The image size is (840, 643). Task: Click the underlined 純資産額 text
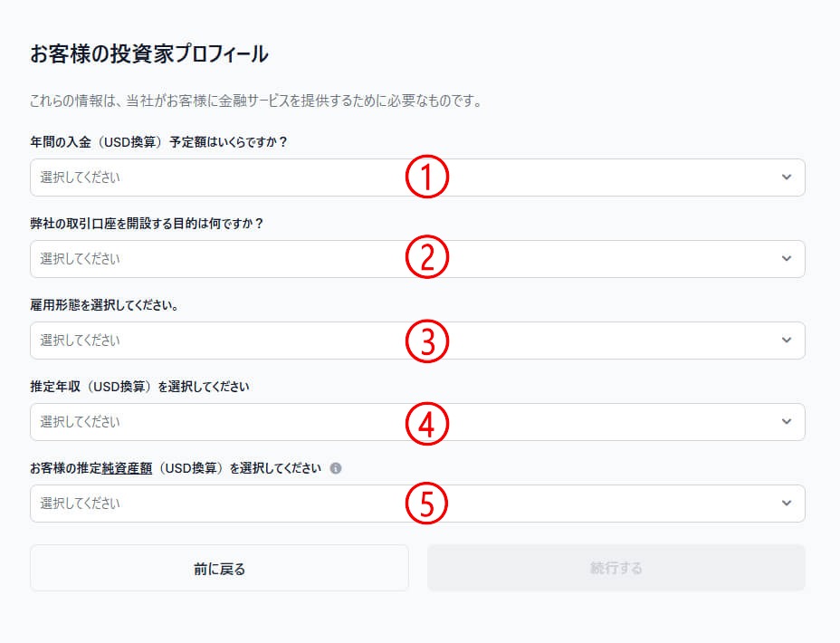(x=126, y=468)
